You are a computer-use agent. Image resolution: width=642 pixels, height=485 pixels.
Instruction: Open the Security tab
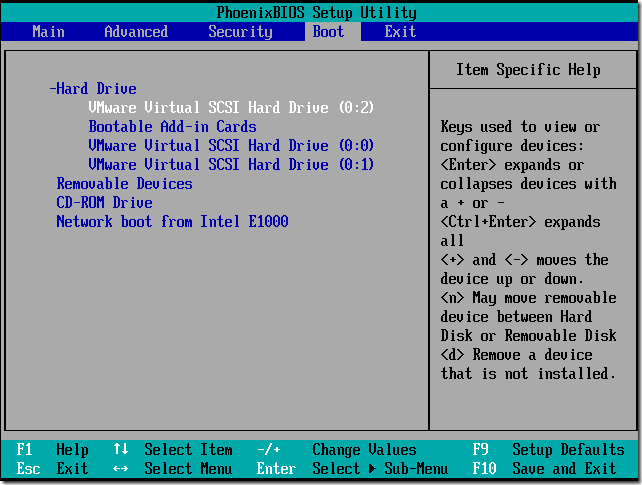click(240, 32)
